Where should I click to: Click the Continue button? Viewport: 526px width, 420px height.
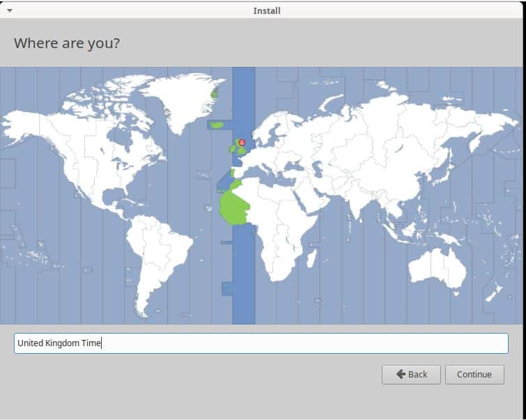click(474, 374)
